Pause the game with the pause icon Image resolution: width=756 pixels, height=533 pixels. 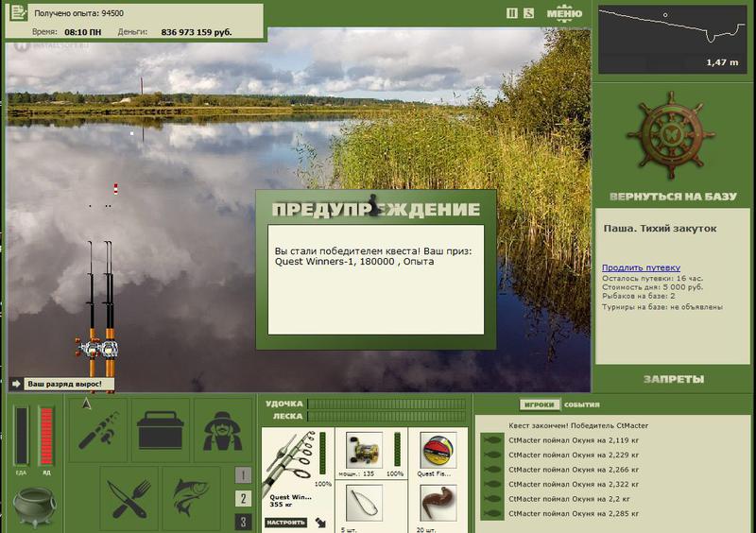click(x=511, y=13)
